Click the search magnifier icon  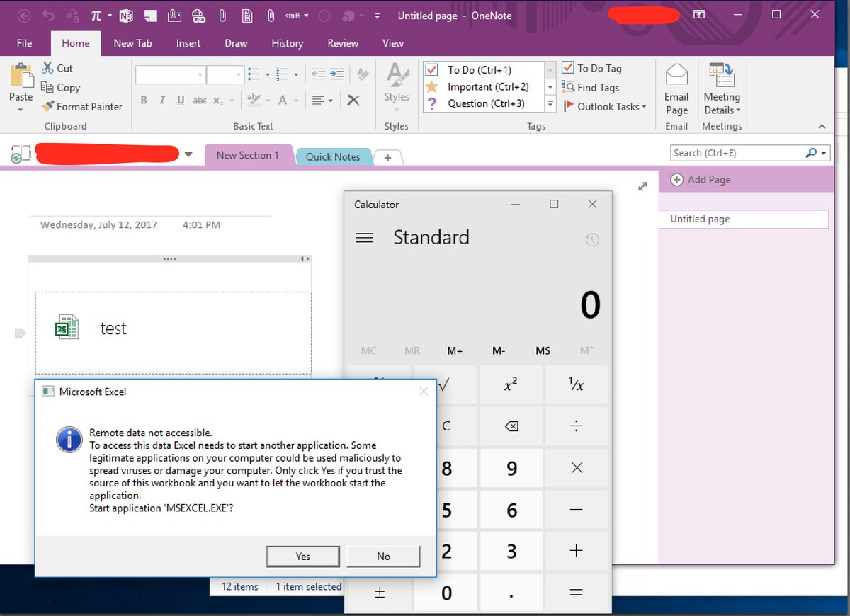811,153
